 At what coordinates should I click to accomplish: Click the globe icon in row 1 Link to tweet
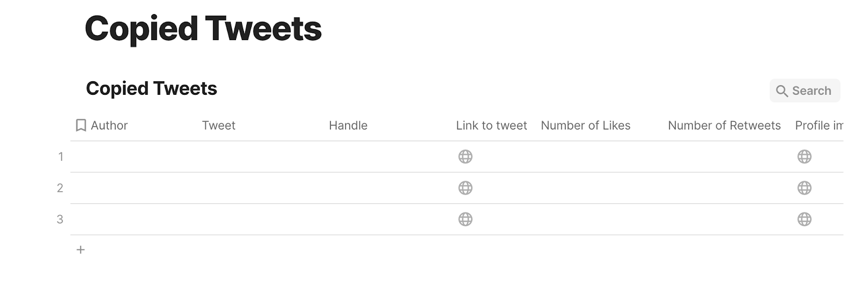pyautogui.click(x=465, y=157)
